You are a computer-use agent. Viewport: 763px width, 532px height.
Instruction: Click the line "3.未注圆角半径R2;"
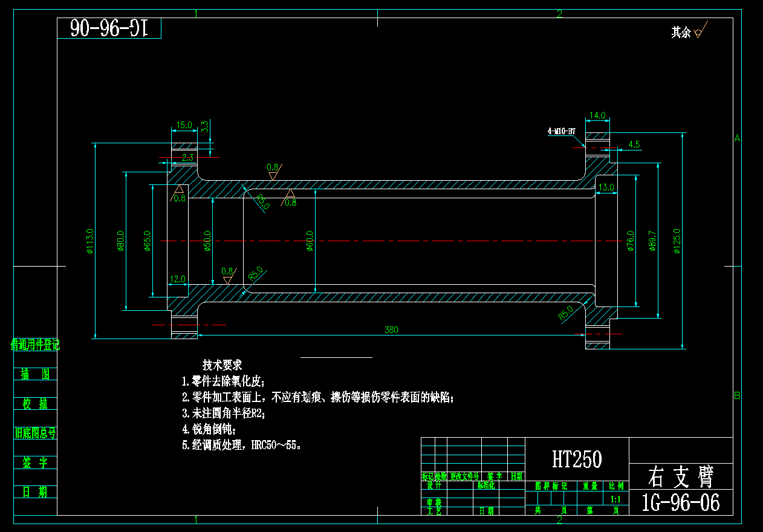223,414
